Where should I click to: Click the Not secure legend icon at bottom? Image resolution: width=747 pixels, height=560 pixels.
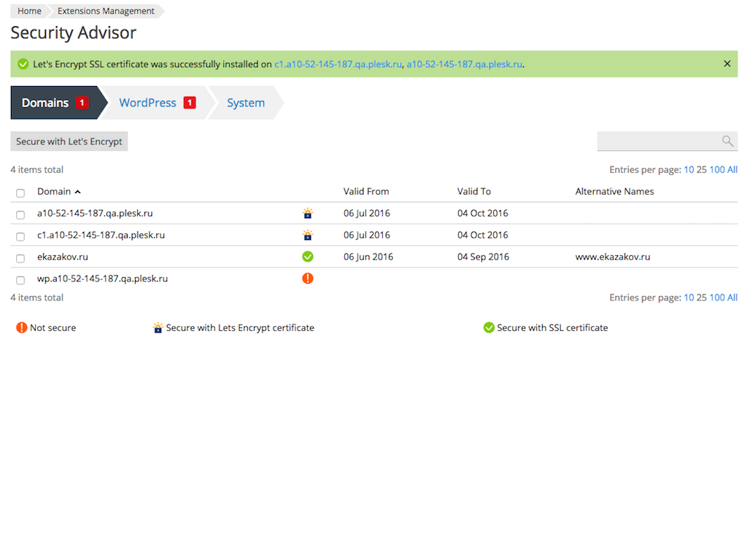click(x=21, y=327)
